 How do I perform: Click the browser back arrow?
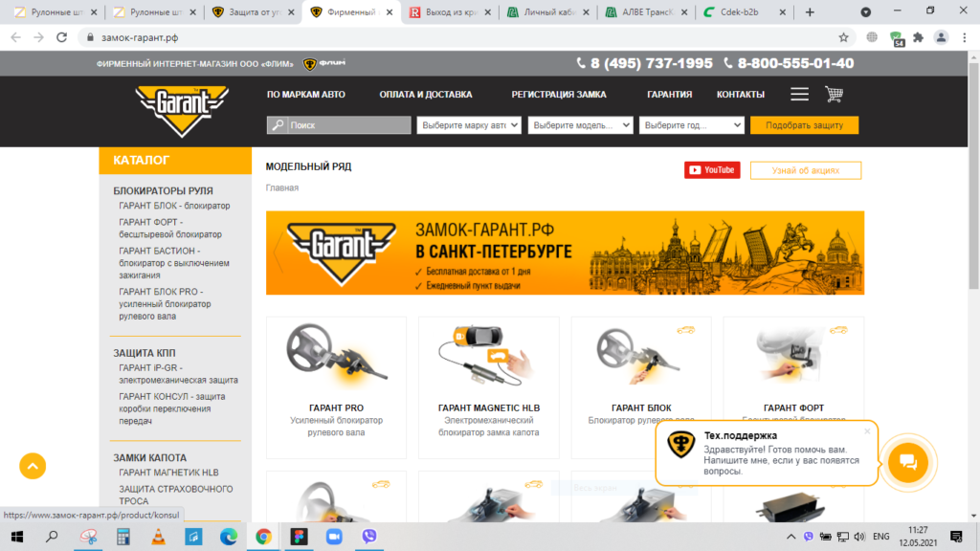pyautogui.click(x=15, y=37)
